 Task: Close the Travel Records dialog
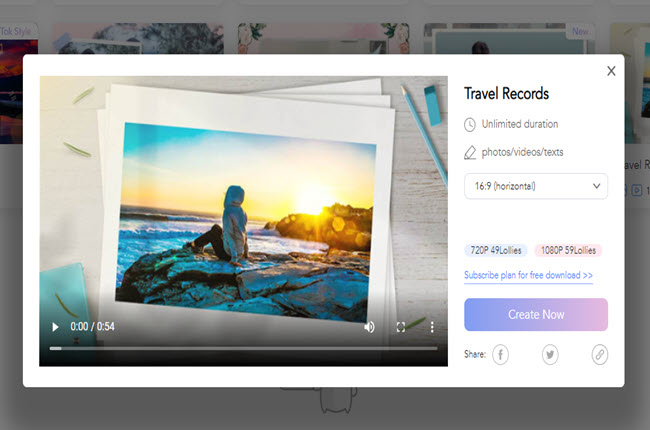611,71
